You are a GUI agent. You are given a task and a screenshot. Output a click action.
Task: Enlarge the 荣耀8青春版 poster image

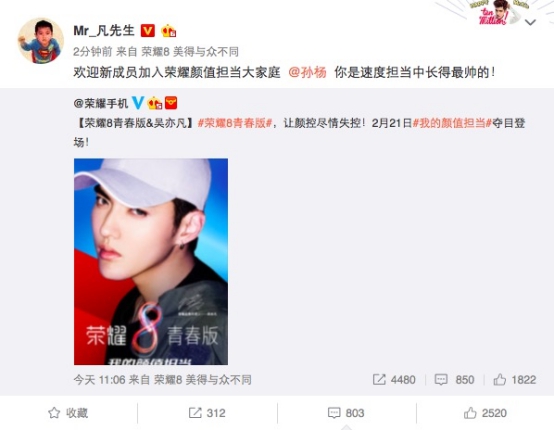(151, 261)
